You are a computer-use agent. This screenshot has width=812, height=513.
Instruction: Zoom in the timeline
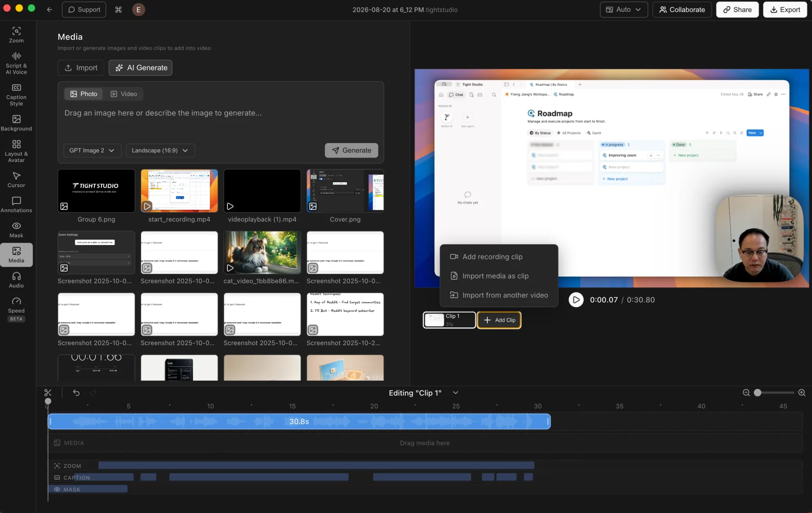(802, 393)
